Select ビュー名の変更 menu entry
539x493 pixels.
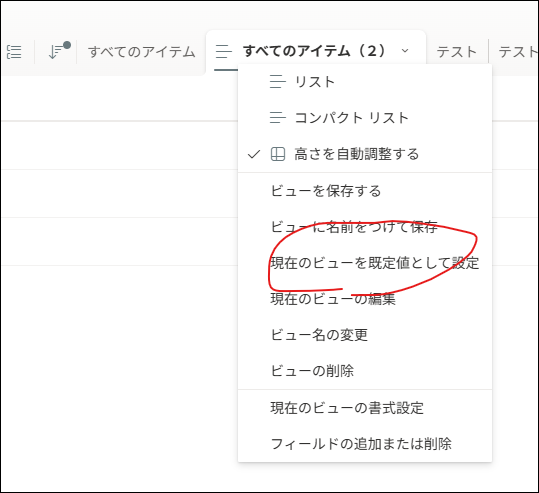pos(365,335)
